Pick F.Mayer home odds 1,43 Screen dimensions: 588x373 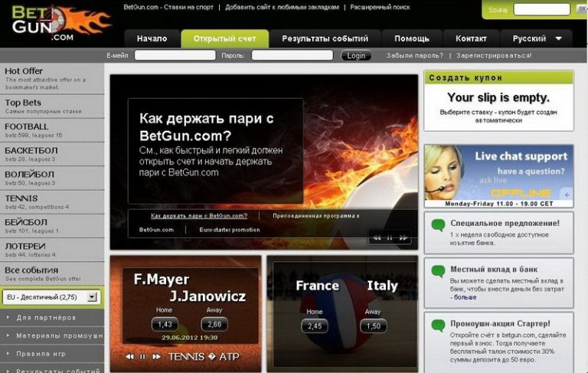(x=165, y=325)
